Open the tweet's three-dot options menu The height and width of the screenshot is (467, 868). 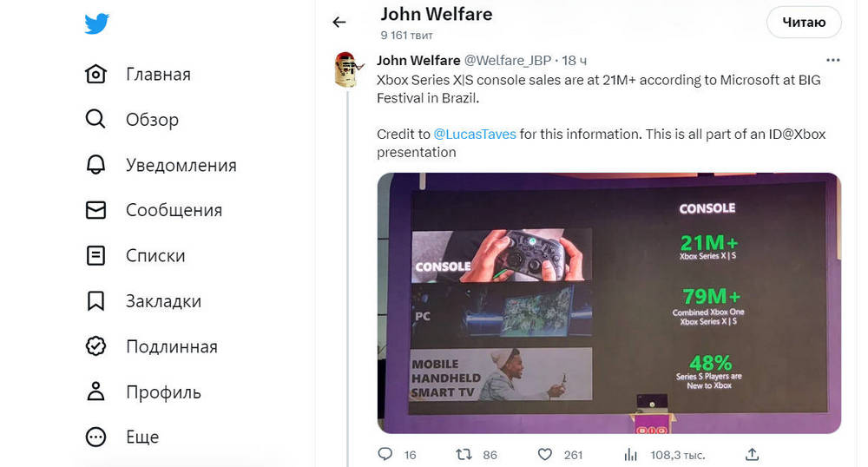pyautogui.click(x=832, y=60)
